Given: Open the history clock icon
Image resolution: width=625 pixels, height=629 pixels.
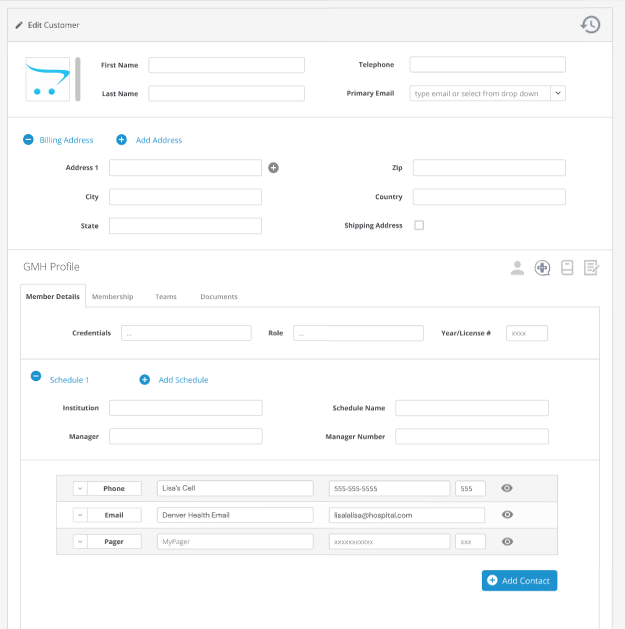Looking at the screenshot, I should [591, 24].
